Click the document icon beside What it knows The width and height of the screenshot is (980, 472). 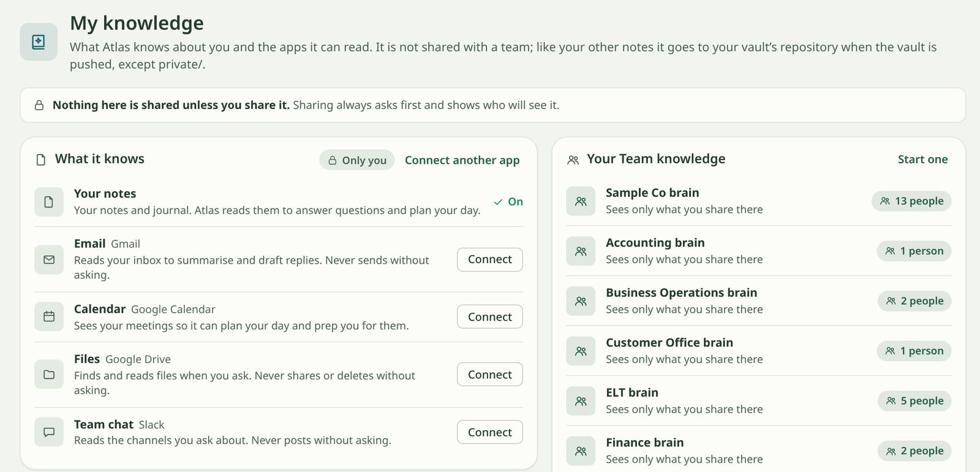41,160
